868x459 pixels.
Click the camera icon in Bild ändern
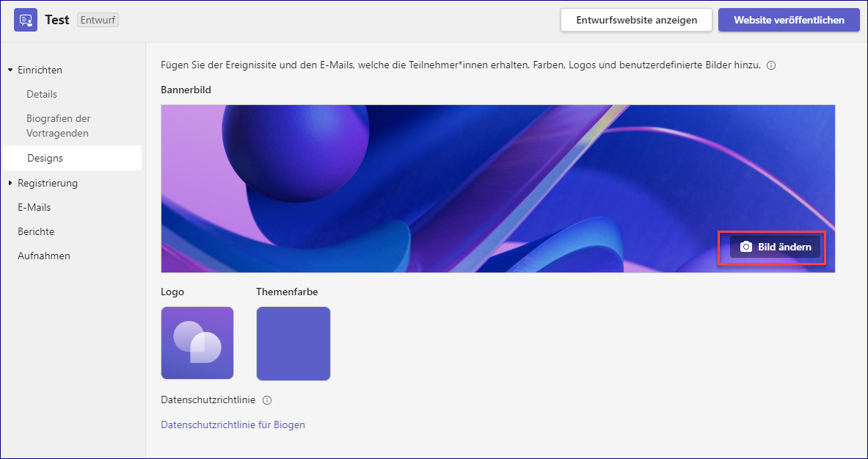click(746, 247)
